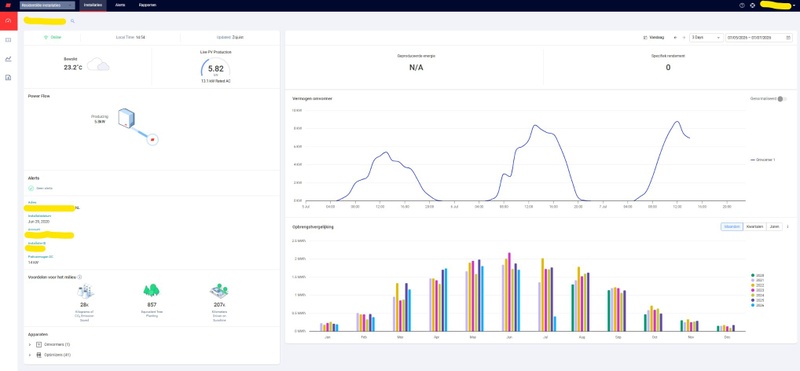The width and height of the screenshot is (800, 371).
Task: Click the support lifebuoy icon in the top bar
Action: pyautogui.click(x=752, y=5)
